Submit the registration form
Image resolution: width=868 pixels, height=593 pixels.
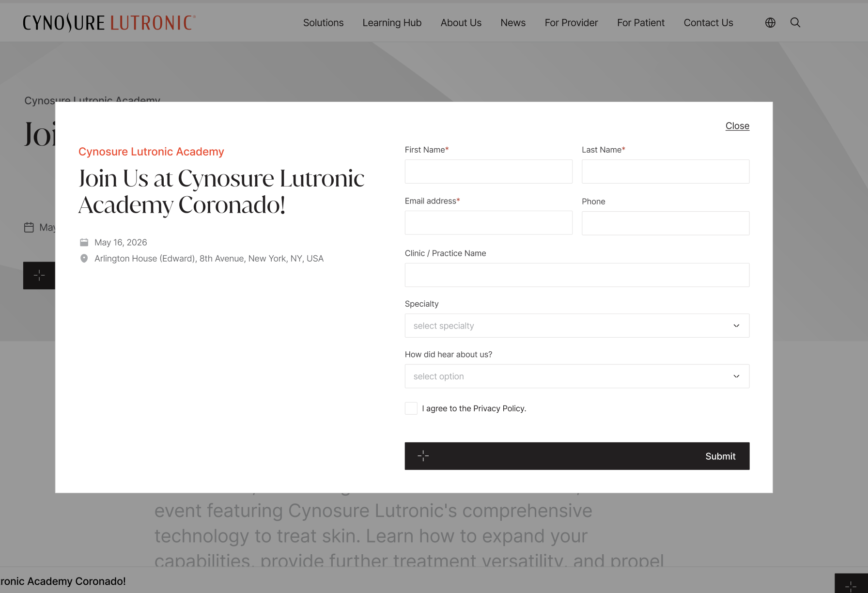(577, 456)
